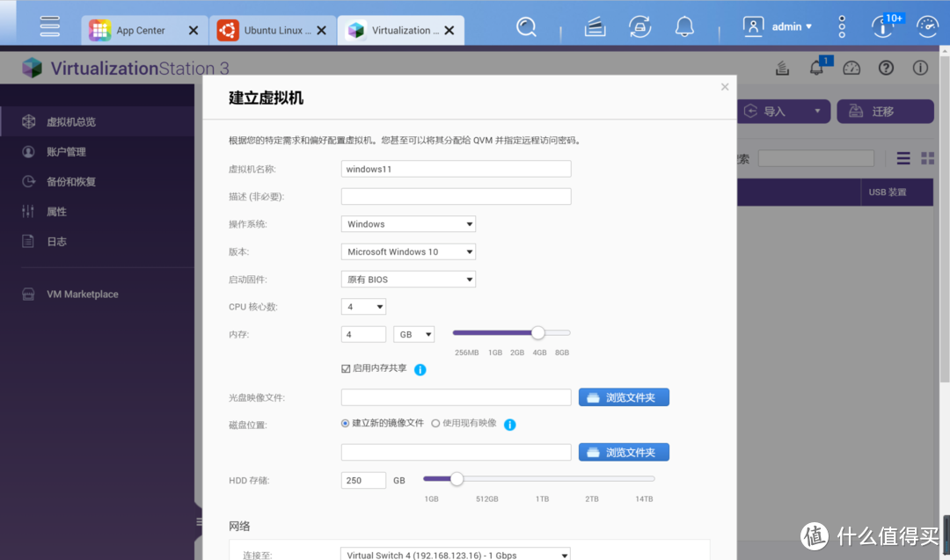Open the QTS search magnifier
Viewport: 950px width, 560px height.
pyautogui.click(x=526, y=26)
